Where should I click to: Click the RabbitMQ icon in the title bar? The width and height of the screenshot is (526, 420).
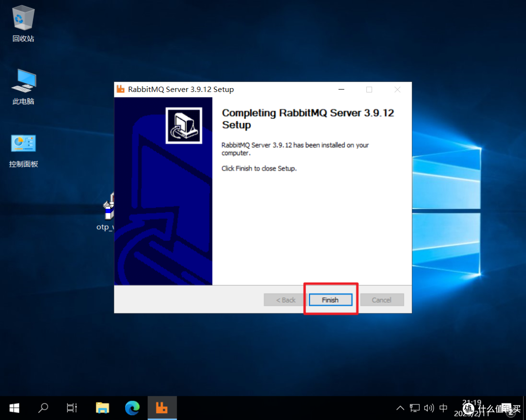pos(121,89)
